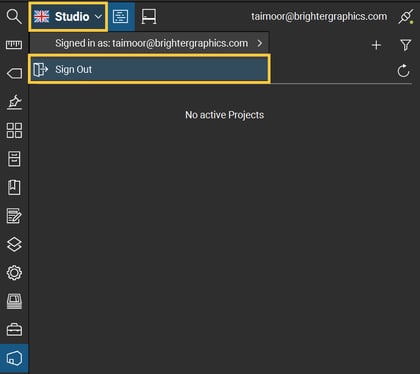Open the ruler measurement tool
Image resolution: width=420 pixels, height=374 pixels.
14,44
